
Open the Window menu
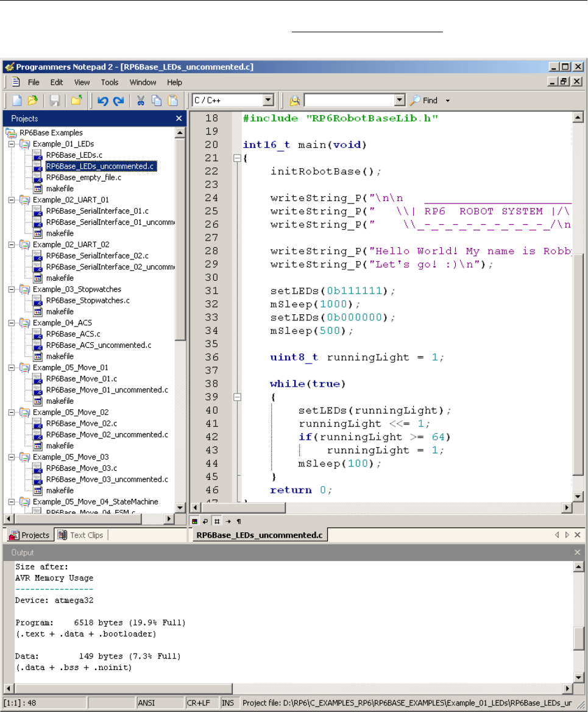point(143,82)
